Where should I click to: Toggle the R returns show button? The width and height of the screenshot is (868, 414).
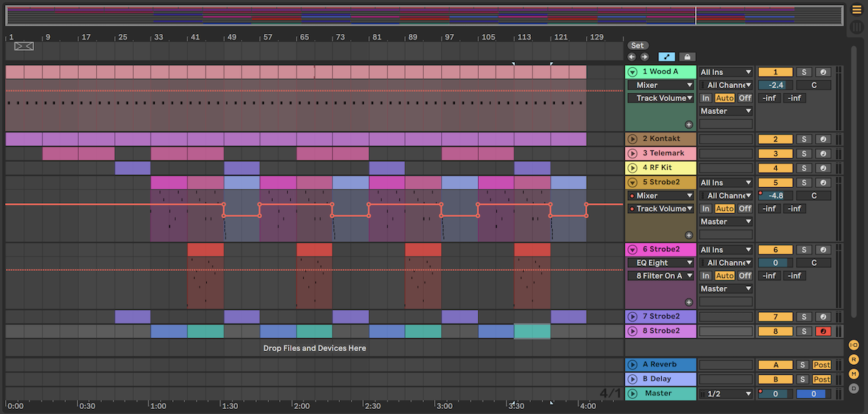854,360
